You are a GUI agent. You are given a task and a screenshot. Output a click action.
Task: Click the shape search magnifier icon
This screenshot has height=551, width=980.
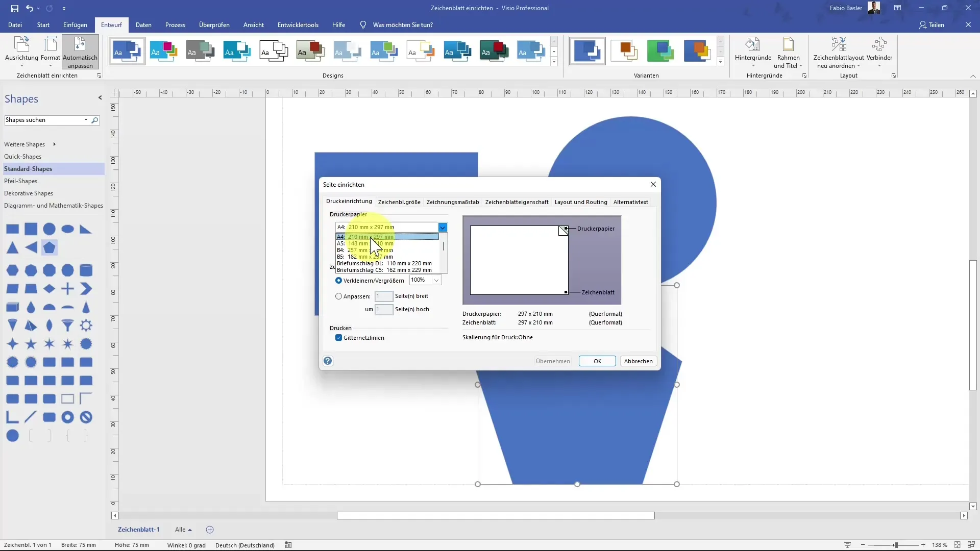pos(95,120)
